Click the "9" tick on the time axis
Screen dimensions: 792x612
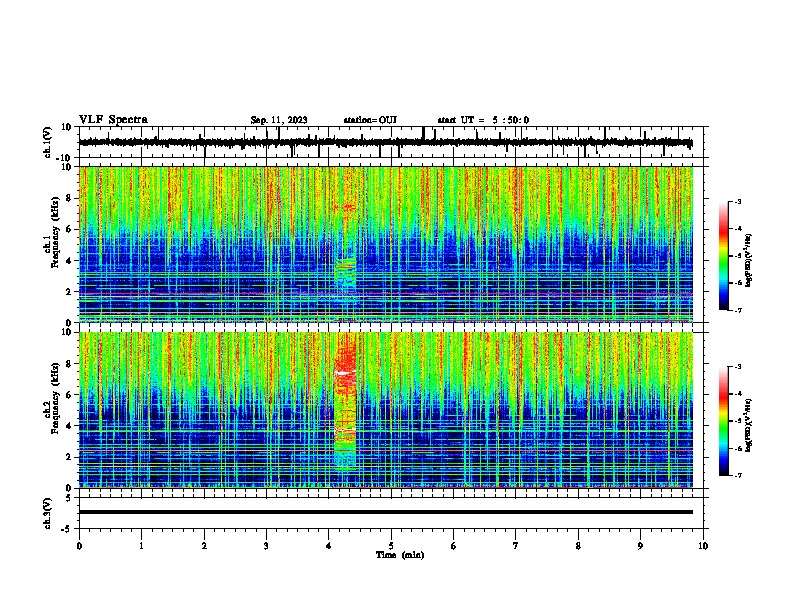click(x=640, y=546)
